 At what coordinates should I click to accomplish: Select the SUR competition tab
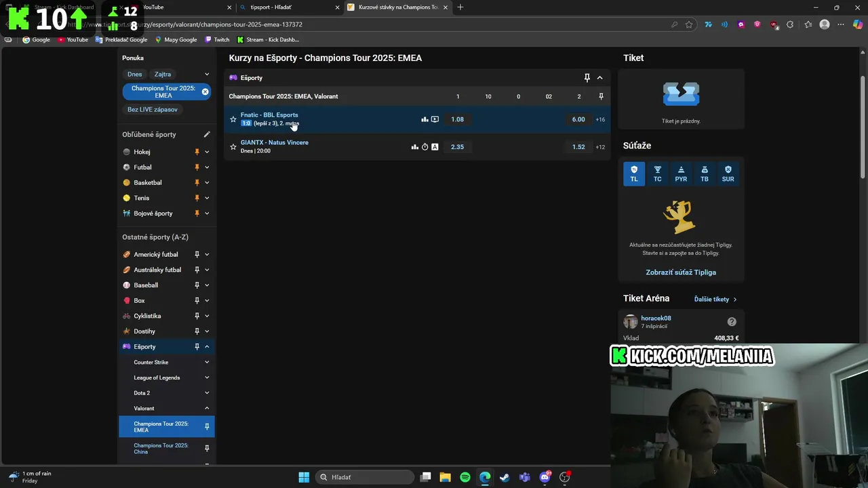pos(728,174)
